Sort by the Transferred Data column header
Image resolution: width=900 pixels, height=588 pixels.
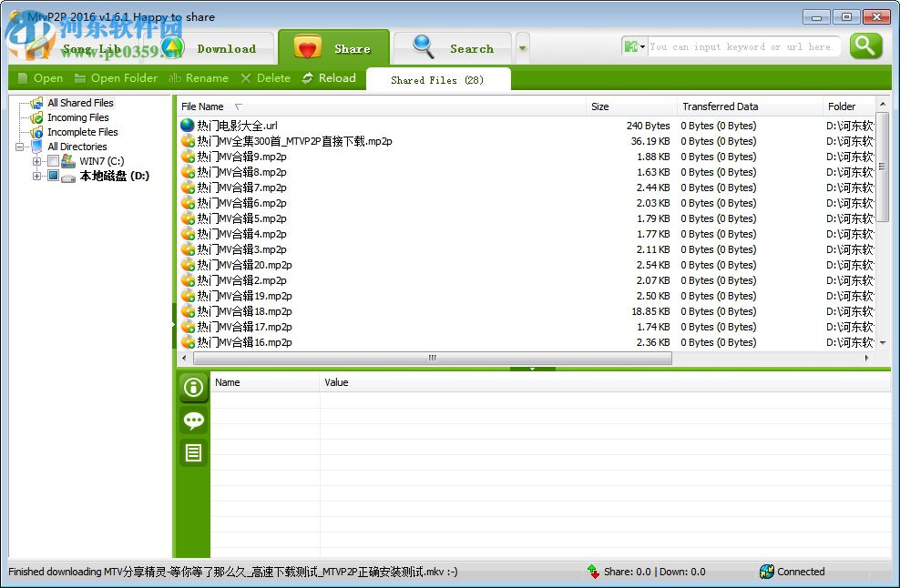point(751,106)
